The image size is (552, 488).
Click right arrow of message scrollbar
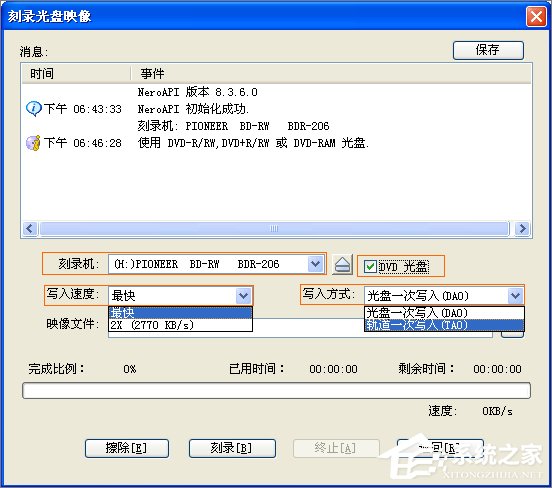click(x=522, y=229)
